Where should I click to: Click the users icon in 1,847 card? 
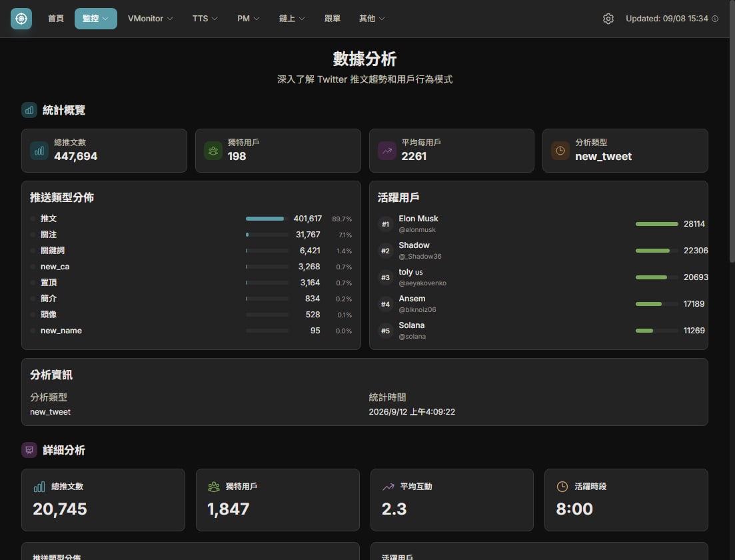point(214,487)
